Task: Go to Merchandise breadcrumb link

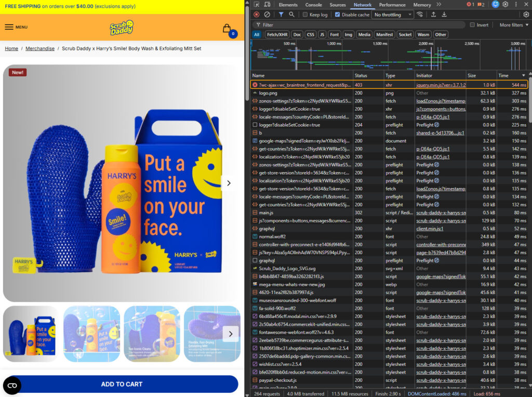Action: click(40, 48)
